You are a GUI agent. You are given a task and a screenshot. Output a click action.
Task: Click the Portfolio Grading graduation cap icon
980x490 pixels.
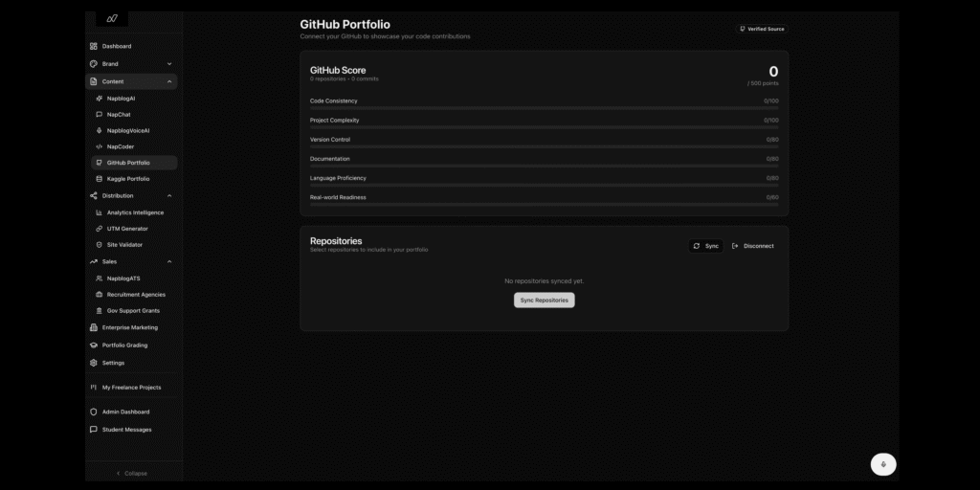[94, 345]
